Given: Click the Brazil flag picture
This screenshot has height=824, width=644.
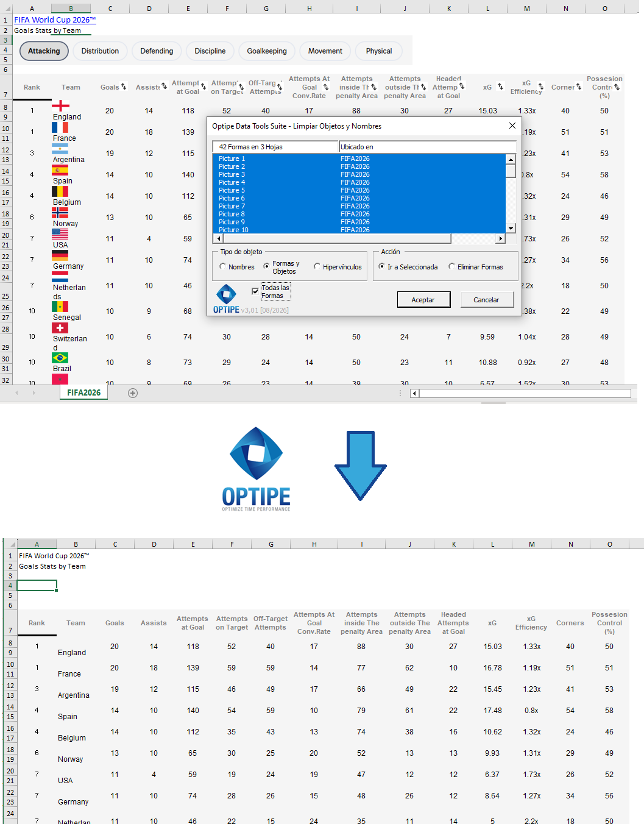Looking at the screenshot, I should point(60,358).
